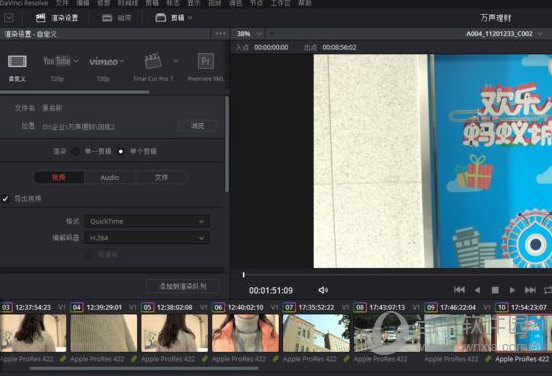
Task: Click the preset strip horizontal scrollbar
Action: [75, 92]
